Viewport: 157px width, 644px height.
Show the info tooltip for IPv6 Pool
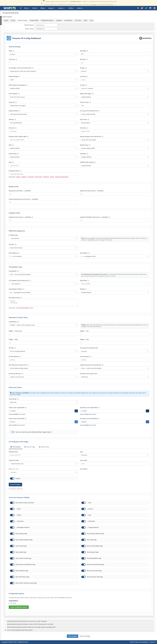[16, 244]
